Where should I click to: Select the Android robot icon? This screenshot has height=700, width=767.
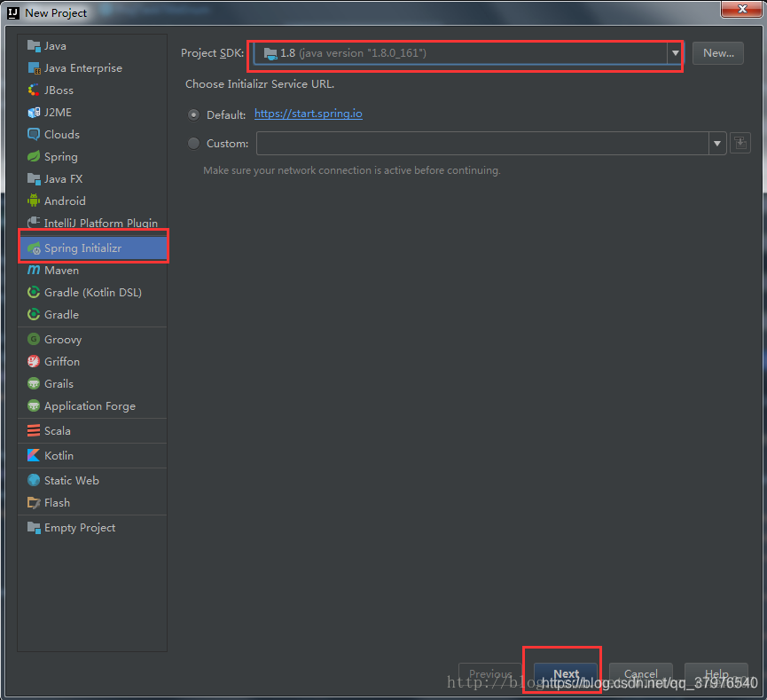[x=34, y=201]
